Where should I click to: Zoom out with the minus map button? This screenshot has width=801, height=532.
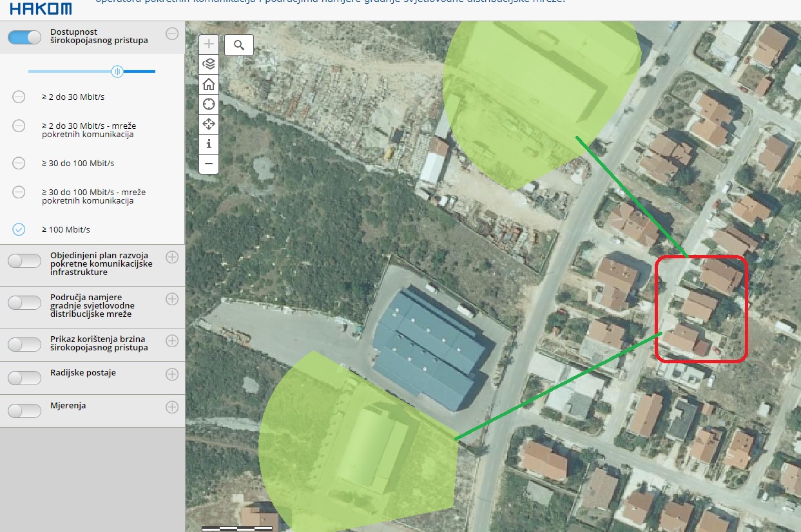(x=209, y=164)
